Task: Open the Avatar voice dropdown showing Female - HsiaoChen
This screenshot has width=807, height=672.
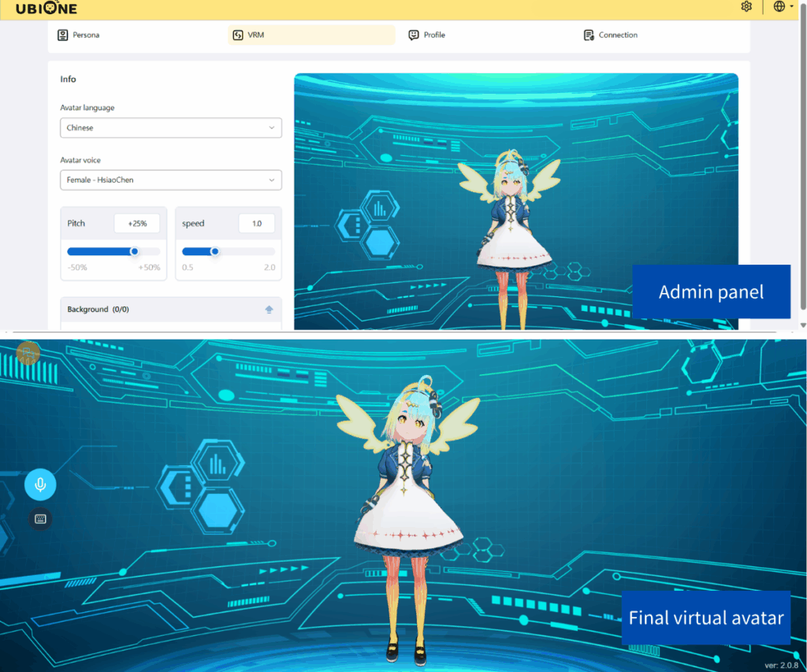Action: click(171, 180)
